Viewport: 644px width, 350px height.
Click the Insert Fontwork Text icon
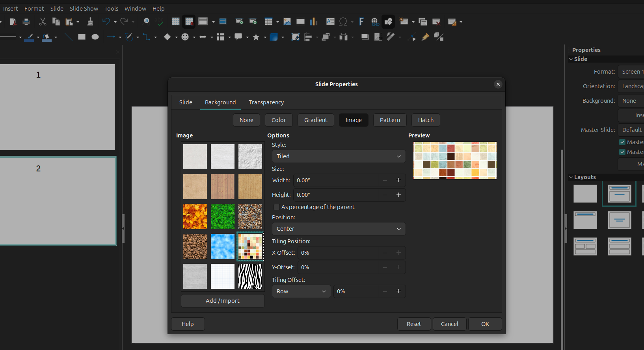(x=361, y=22)
